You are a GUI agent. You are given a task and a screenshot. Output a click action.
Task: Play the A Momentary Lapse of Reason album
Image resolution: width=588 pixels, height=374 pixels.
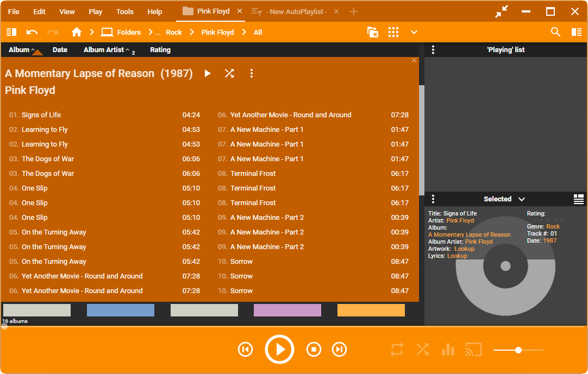tap(207, 73)
